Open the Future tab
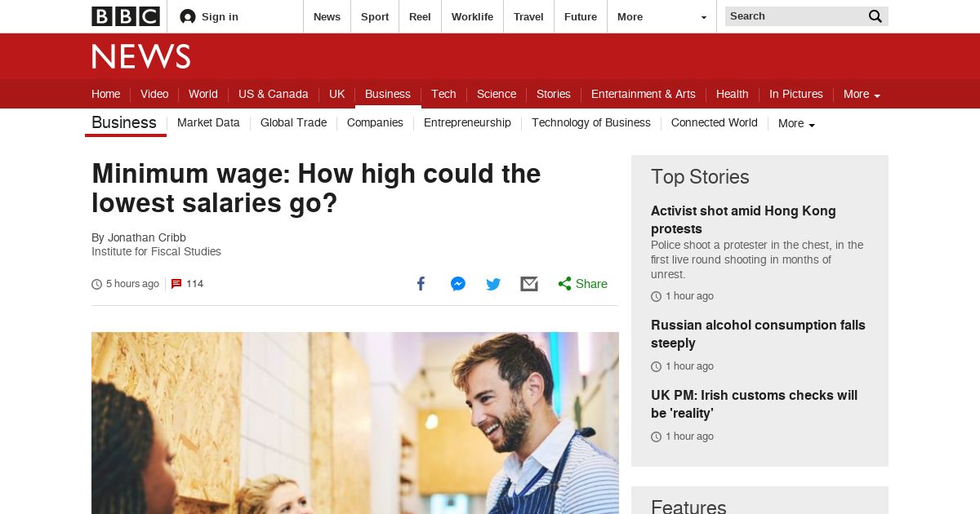The height and width of the screenshot is (514, 980). pyautogui.click(x=581, y=16)
